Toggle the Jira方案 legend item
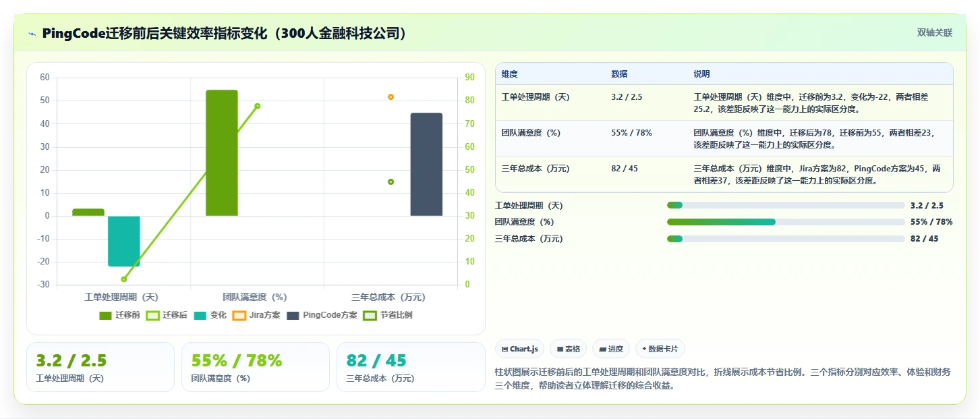The height and width of the screenshot is (419, 980). [x=256, y=315]
